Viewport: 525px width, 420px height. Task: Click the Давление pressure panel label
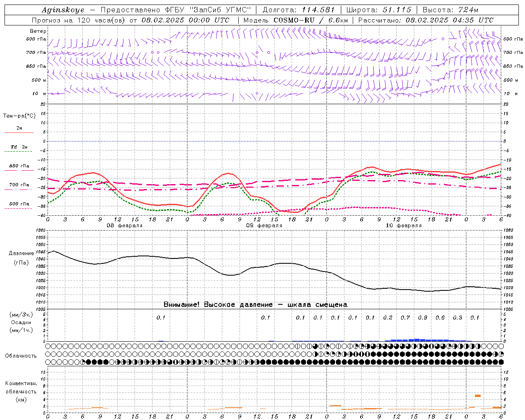(21, 253)
